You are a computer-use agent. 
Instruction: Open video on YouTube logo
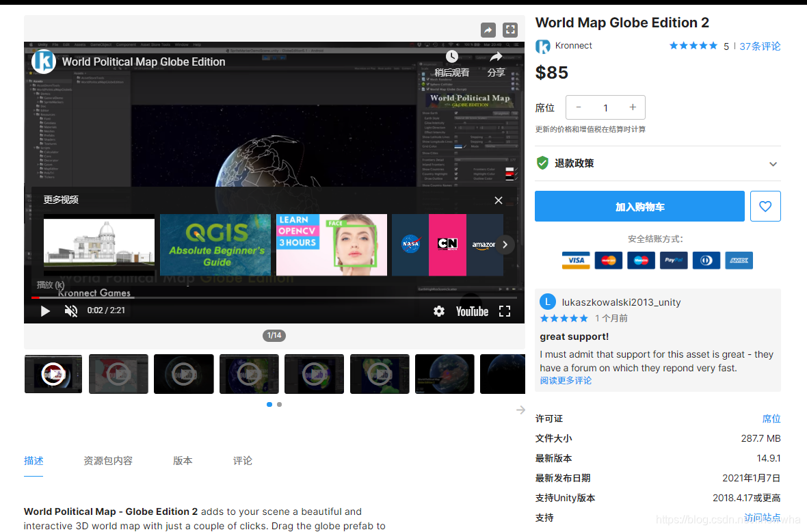(x=472, y=311)
